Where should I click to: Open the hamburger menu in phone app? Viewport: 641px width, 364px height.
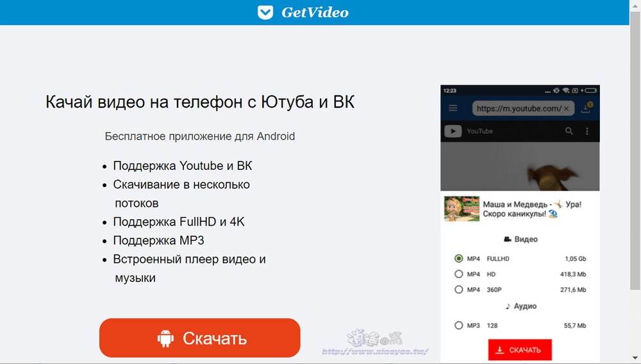[453, 108]
